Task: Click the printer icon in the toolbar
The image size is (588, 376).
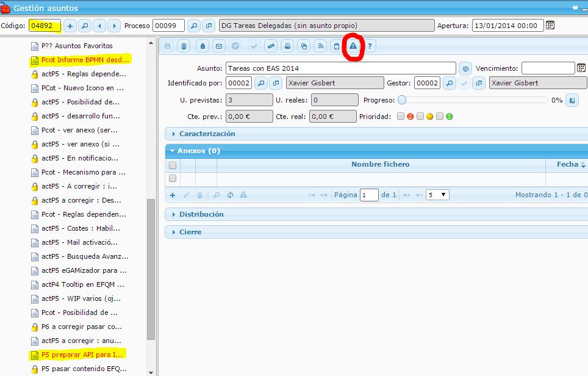Action: pyautogui.click(x=288, y=46)
